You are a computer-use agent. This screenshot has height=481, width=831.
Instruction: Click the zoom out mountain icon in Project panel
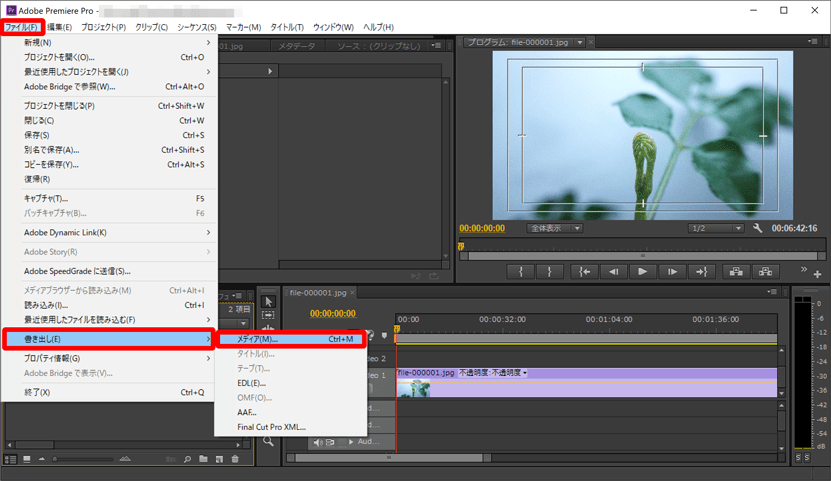pyautogui.click(x=42, y=459)
